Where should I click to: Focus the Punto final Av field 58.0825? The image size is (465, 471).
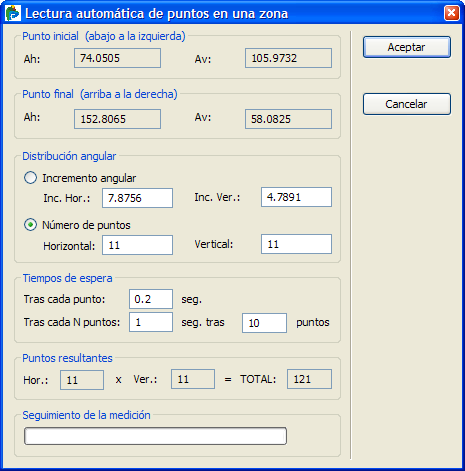288,119
